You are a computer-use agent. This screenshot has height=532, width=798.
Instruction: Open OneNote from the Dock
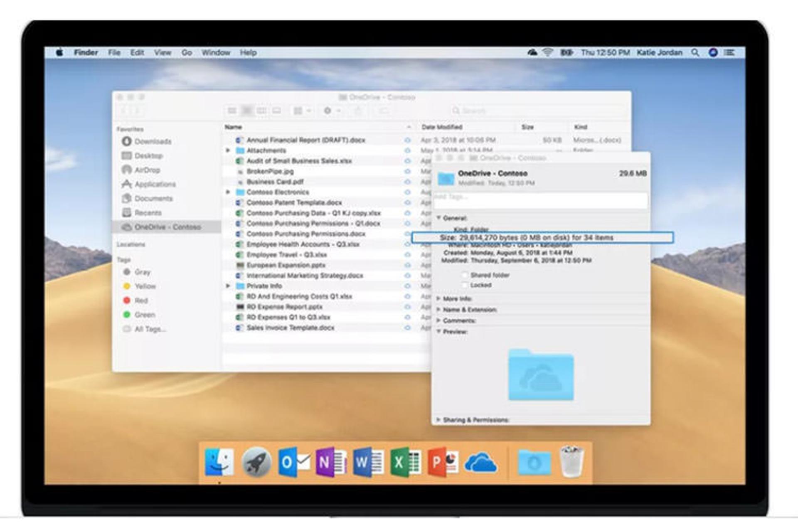point(331,462)
